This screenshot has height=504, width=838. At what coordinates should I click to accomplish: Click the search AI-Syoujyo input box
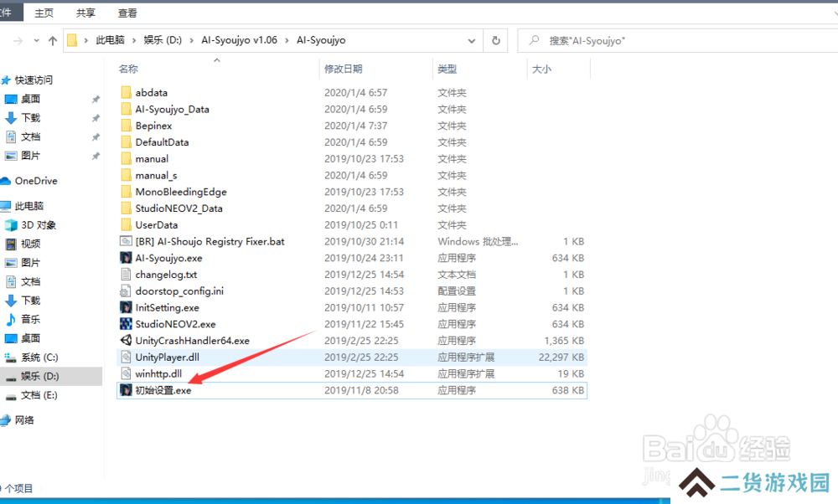tap(679, 40)
